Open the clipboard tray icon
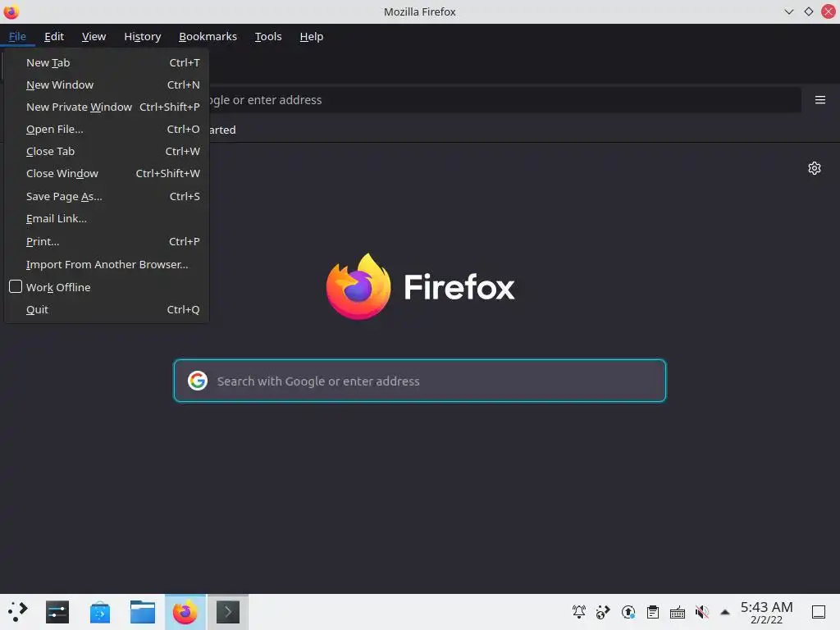 click(x=652, y=612)
